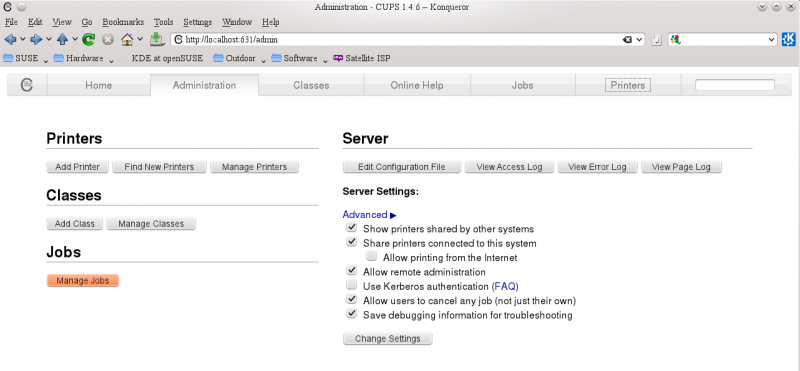The height and width of the screenshot is (371, 800).
Task: Enable Use Kerberos authentication checkbox
Action: 352,285
